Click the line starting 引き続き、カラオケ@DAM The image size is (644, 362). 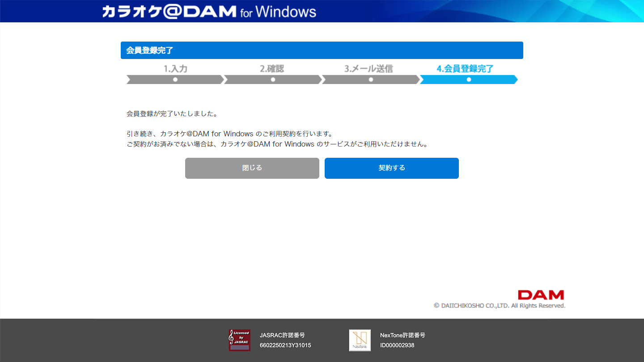pos(230,134)
